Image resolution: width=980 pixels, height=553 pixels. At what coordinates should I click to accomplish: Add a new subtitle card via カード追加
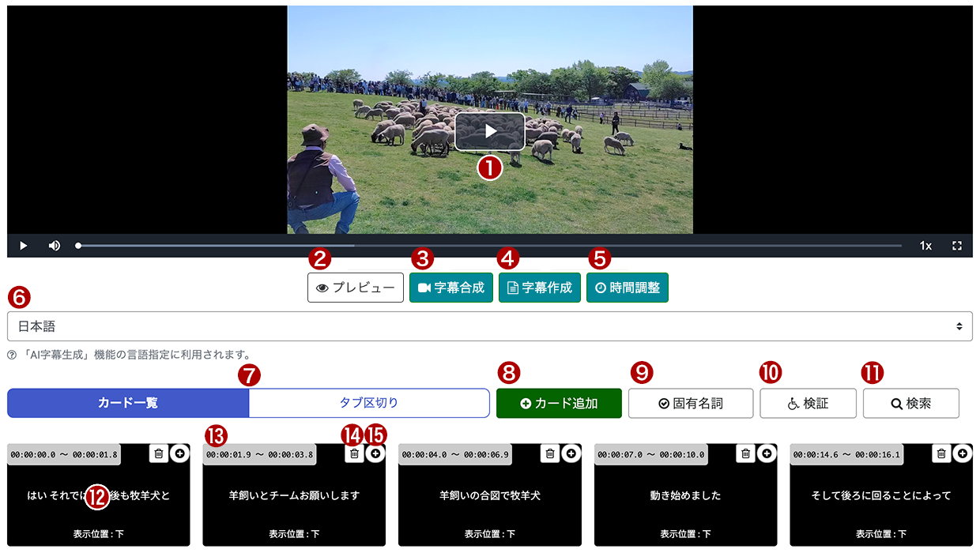coord(559,403)
